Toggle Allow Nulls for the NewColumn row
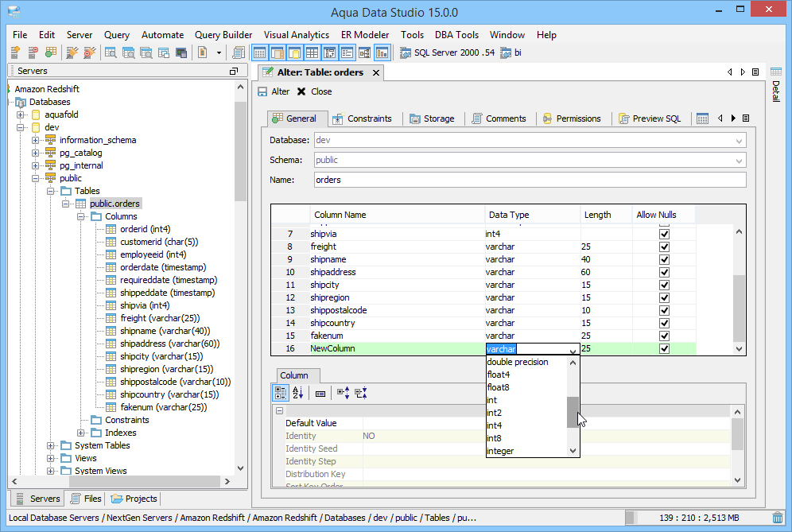Screen dimensions: 792x532 [x=664, y=348]
